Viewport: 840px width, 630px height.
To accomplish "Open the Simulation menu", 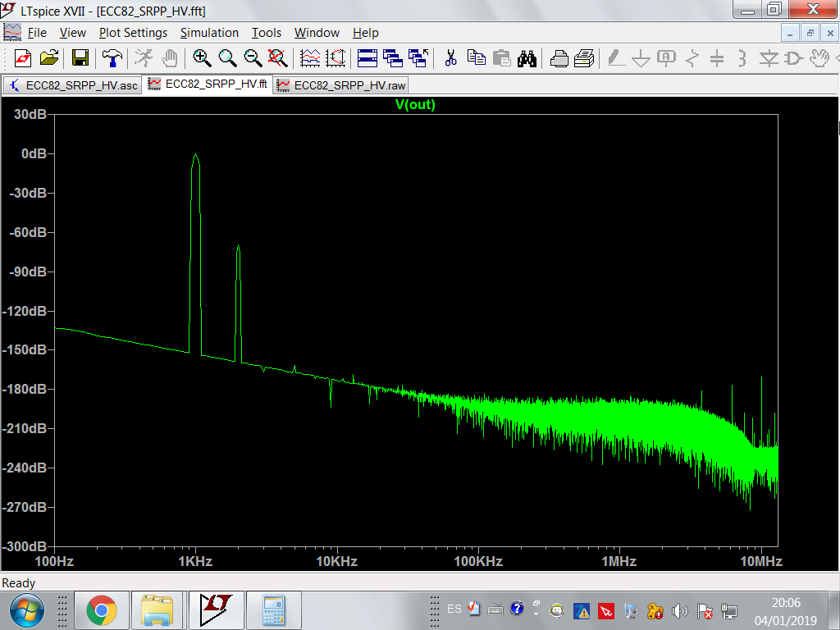I will pos(209,33).
